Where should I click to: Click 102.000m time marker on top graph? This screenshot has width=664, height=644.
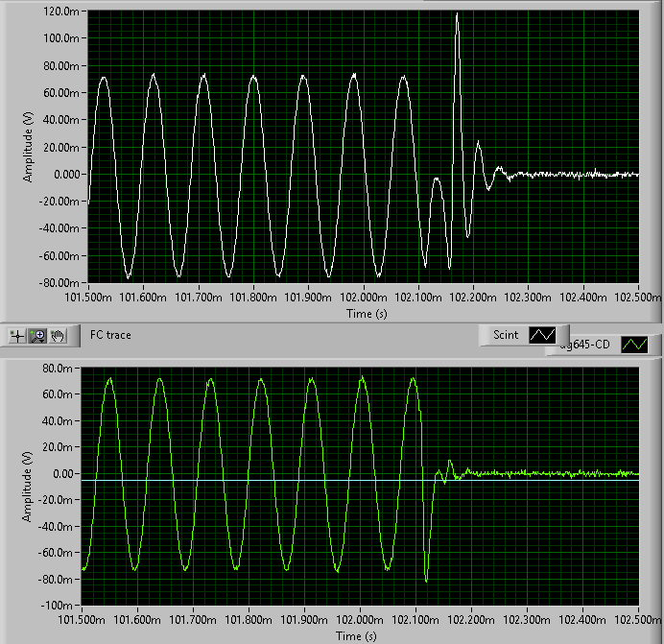(364, 298)
